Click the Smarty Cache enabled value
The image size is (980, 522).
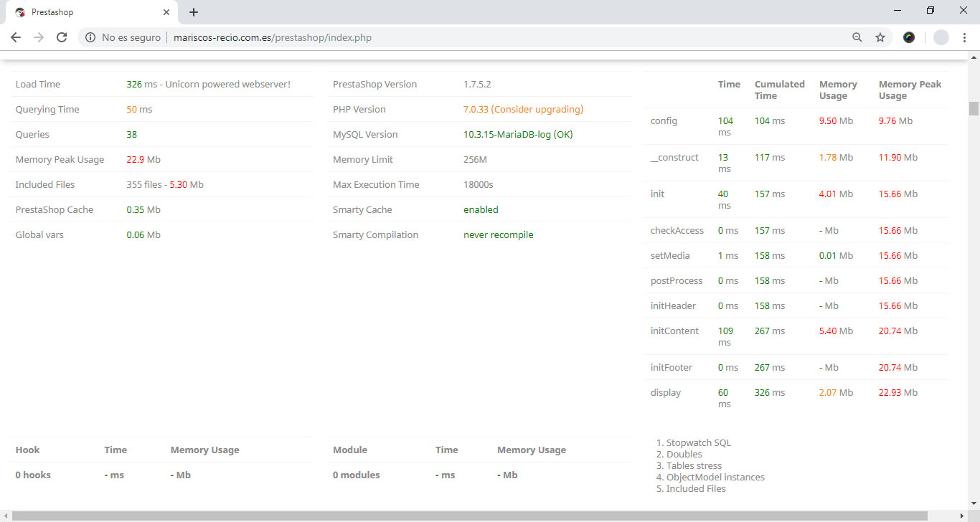(481, 210)
